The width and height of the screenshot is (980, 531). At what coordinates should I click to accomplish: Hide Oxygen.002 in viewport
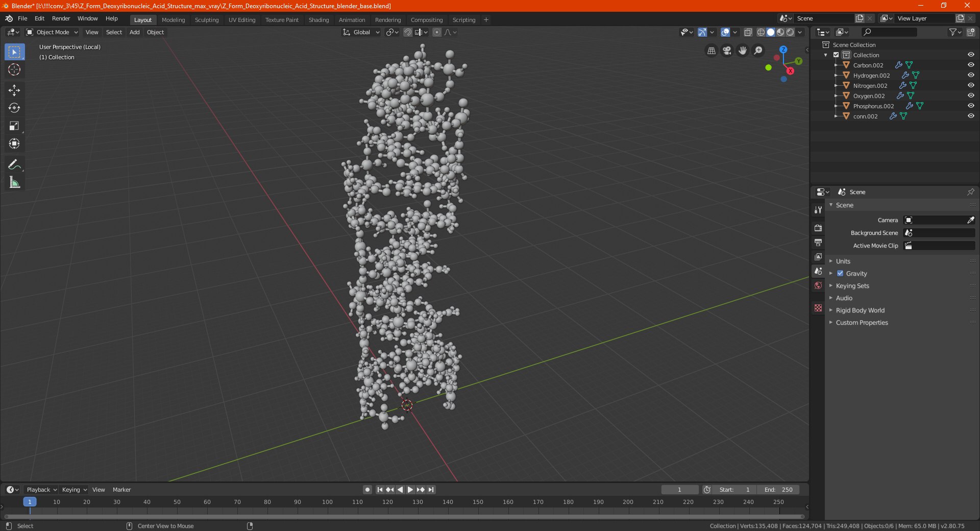(971, 95)
